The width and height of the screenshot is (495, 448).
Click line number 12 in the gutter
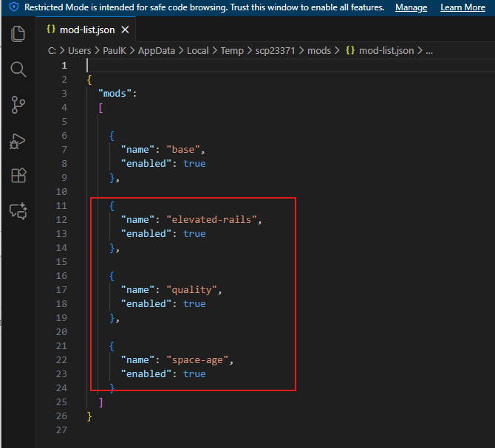(x=61, y=219)
